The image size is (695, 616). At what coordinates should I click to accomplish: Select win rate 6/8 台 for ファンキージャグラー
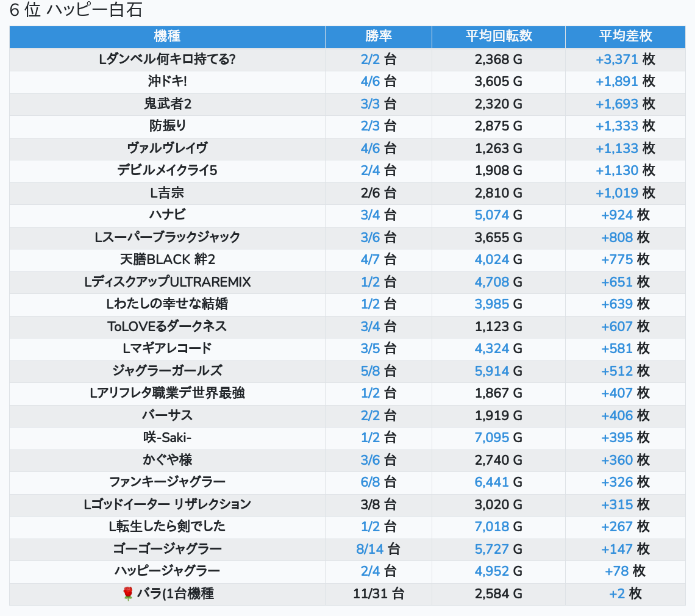tap(378, 482)
